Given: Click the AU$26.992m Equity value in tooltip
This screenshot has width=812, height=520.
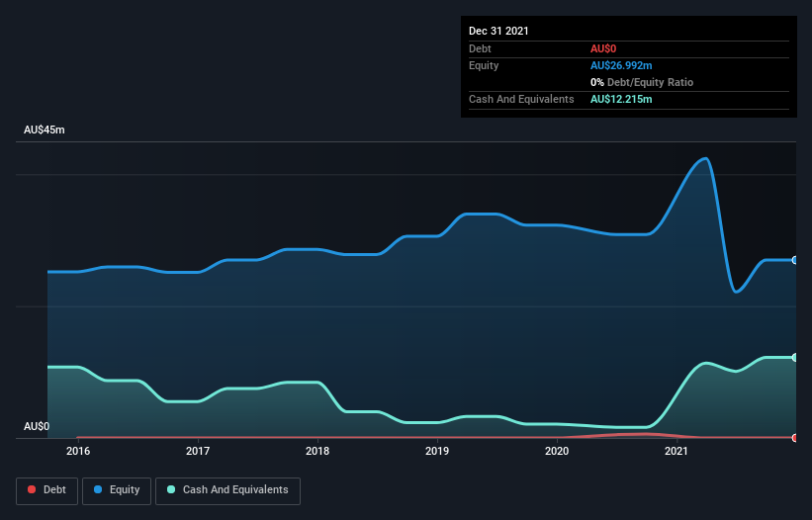Looking at the screenshot, I should pos(622,65).
